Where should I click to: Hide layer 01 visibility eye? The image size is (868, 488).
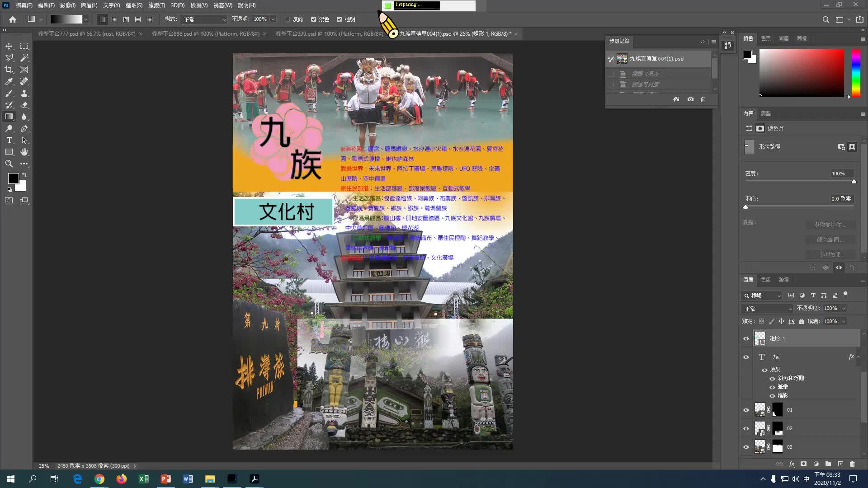746,410
